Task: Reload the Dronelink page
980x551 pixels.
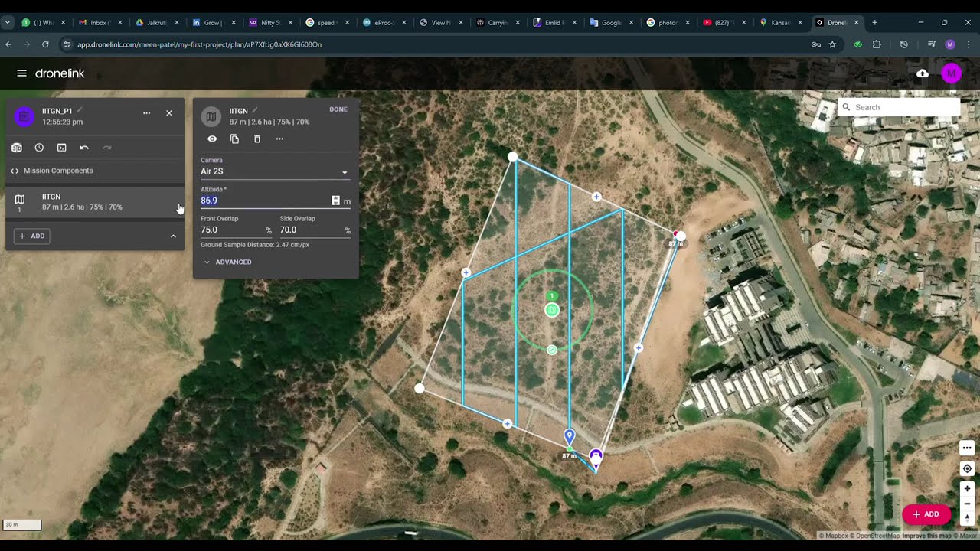Action: [45, 44]
